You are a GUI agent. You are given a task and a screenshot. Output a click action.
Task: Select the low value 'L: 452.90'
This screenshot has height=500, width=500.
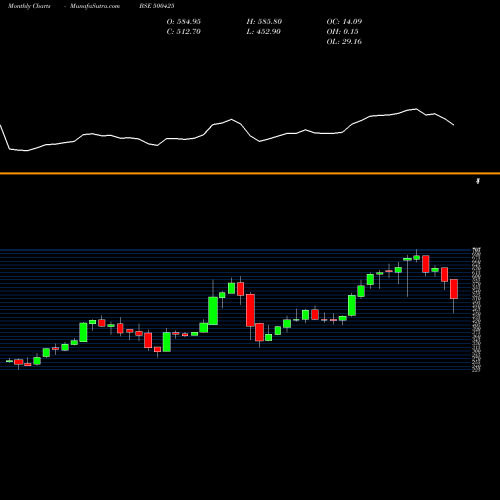pos(263,32)
